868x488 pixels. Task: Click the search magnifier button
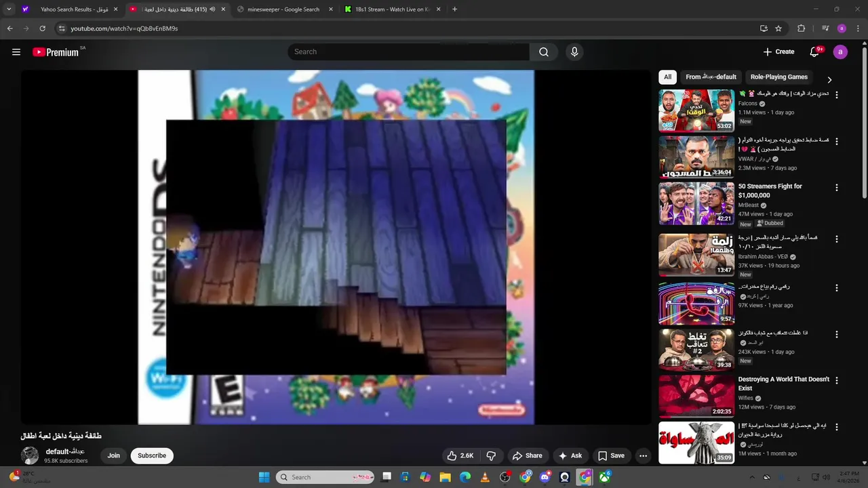point(544,52)
